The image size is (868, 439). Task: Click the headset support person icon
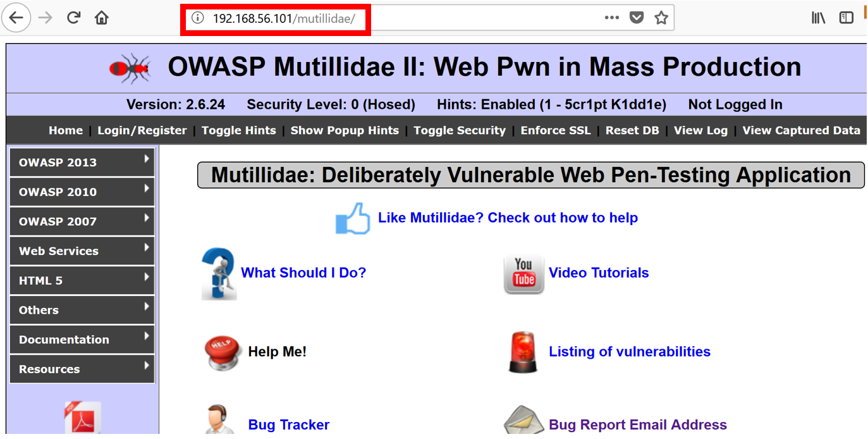click(221, 420)
